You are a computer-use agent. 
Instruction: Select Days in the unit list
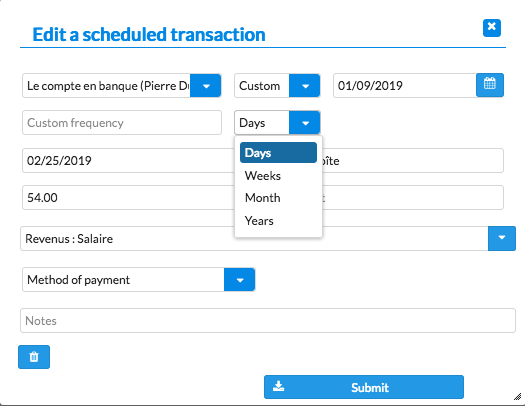pyautogui.click(x=278, y=153)
